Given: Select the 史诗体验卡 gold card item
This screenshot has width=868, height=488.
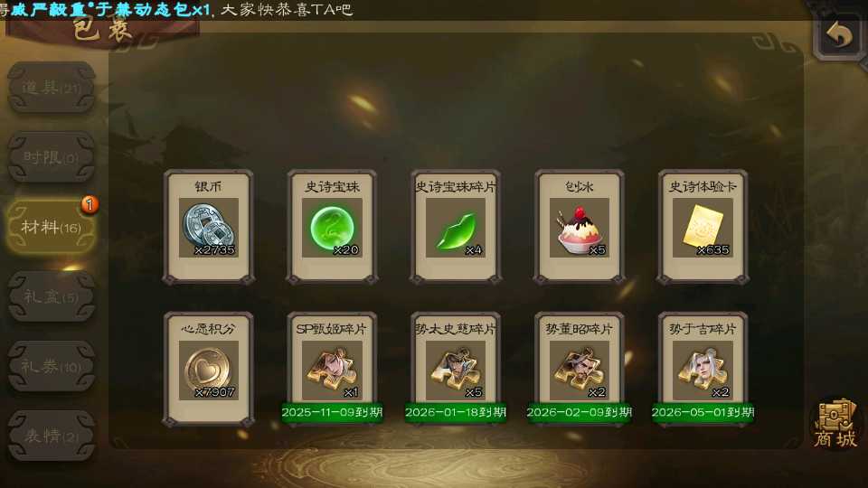Looking at the screenshot, I should click(x=703, y=227).
